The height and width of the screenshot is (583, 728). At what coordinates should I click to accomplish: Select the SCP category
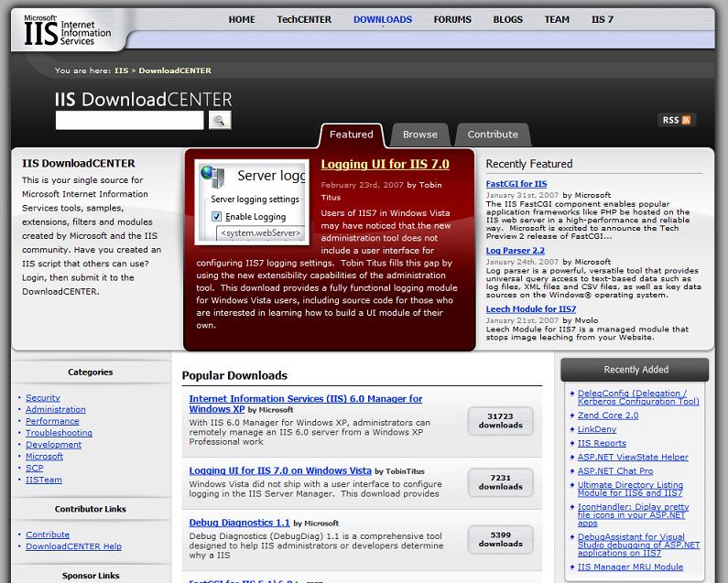(x=35, y=468)
